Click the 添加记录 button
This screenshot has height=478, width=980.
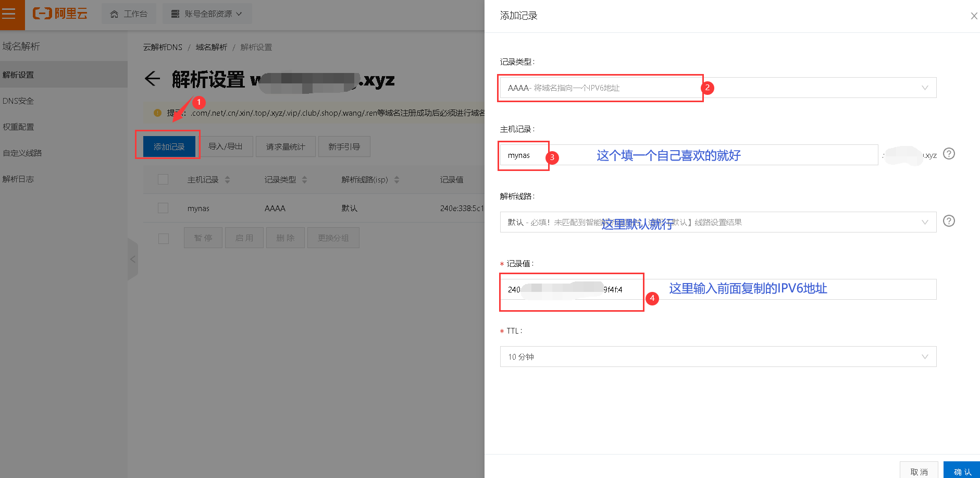click(168, 146)
